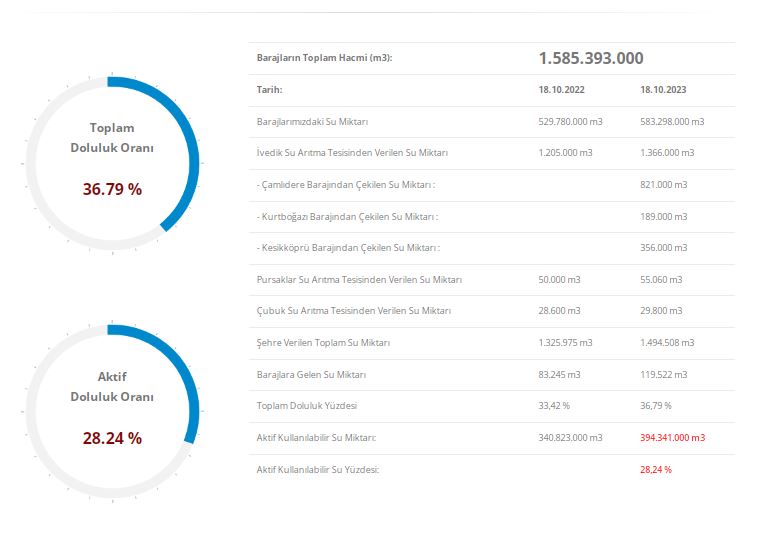This screenshot has width=777, height=548.
Task: Select the Barajların Toplam Hacmi (m3) label
Action: (324, 58)
